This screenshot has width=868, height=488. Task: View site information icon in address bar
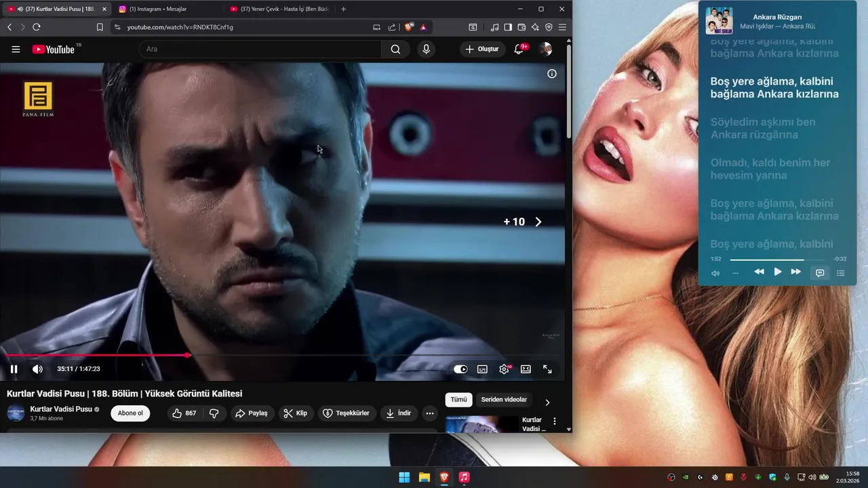[x=117, y=27]
